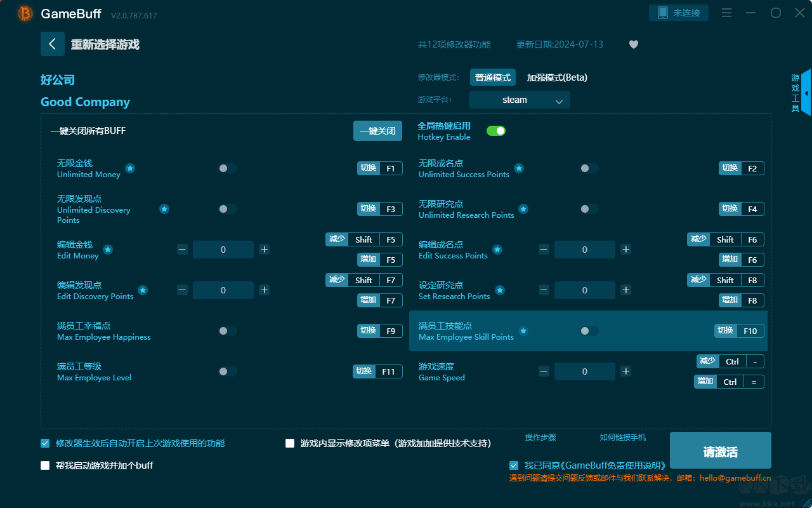Enable the Max Employee Level toggle

click(x=228, y=371)
